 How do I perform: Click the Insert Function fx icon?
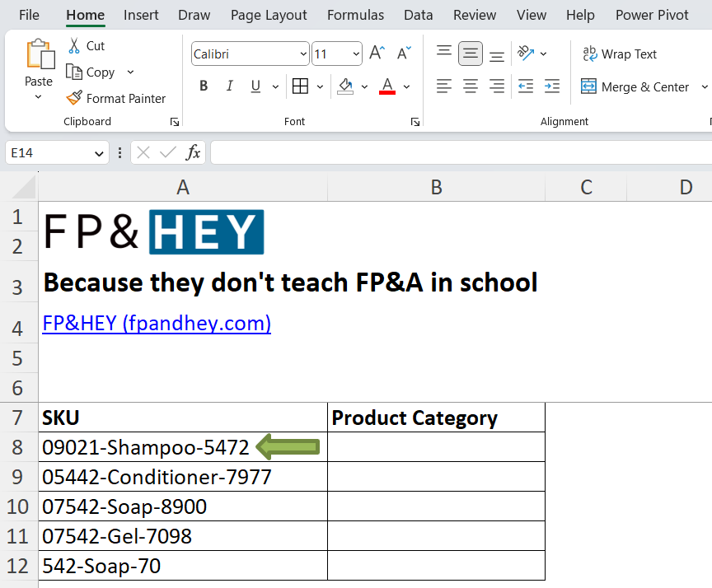(x=193, y=152)
